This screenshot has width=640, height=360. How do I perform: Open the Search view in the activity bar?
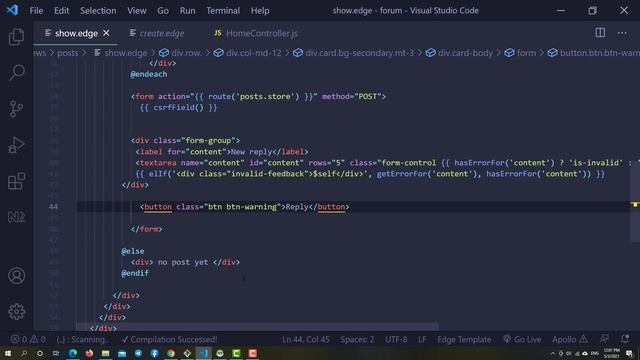pos(16,73)
